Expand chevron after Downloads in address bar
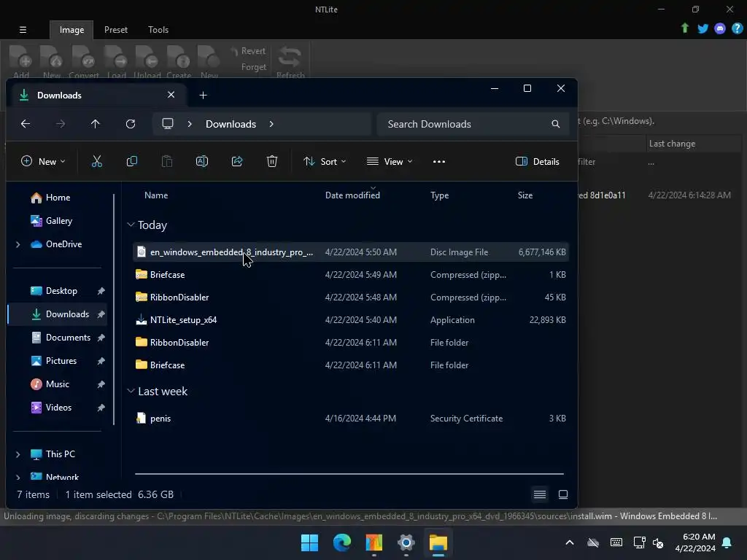Image resolution: width=747 pixels, height=560 pixels. point(271,124)
